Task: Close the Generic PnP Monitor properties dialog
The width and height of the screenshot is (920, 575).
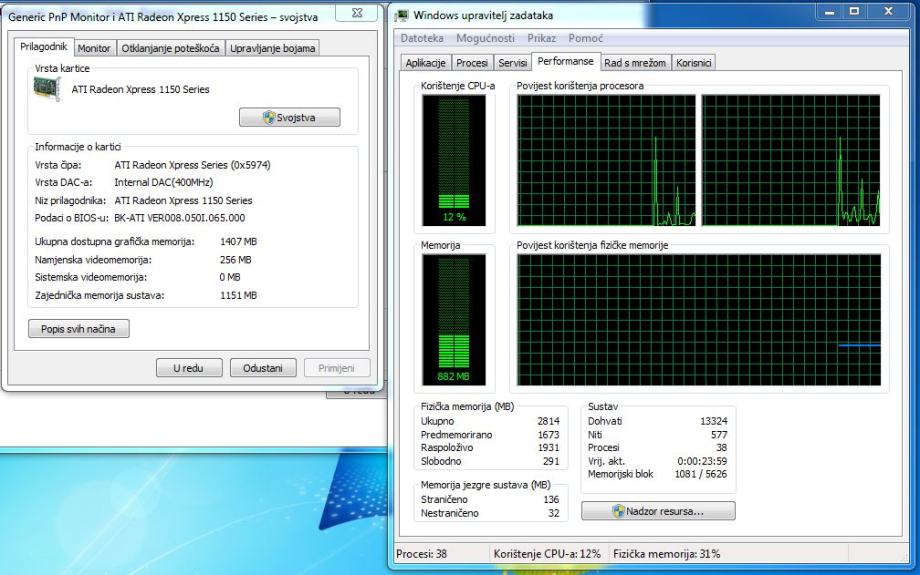Action: click(357, 12)
